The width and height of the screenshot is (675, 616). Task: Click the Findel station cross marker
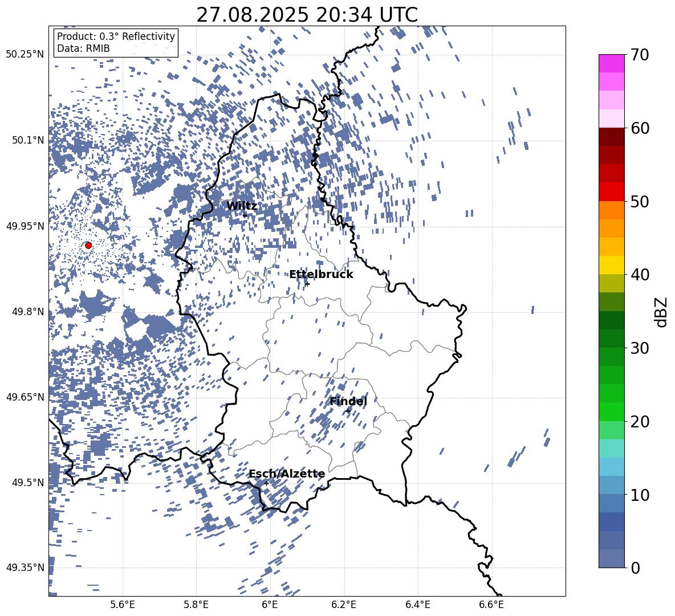(348, 411)
